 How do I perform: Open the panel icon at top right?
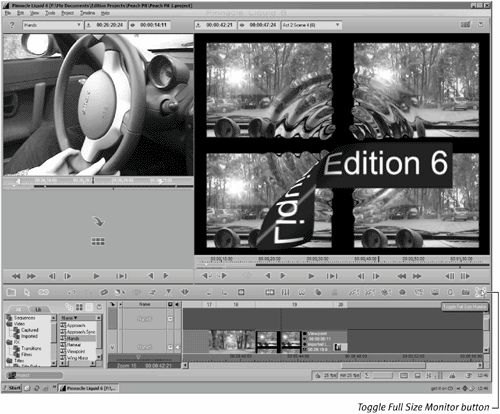465,25
